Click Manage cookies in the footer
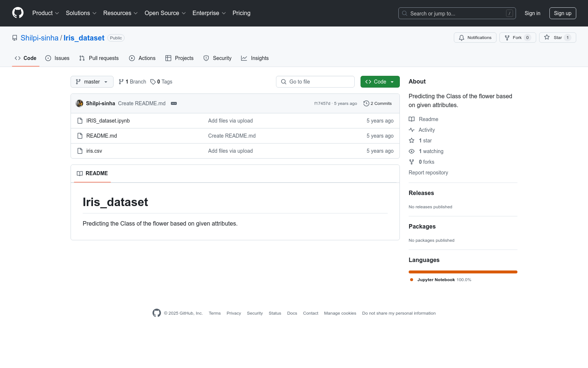Screen dimensions: 588x368 pyautogui.click(x=340, y=313)
